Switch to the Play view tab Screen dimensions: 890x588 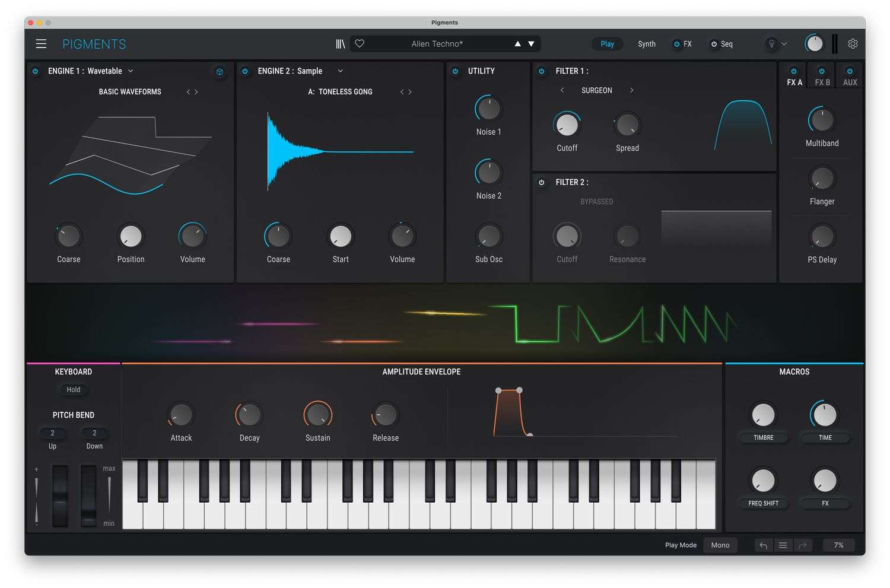pyautogui.click(x=607, y=44)
